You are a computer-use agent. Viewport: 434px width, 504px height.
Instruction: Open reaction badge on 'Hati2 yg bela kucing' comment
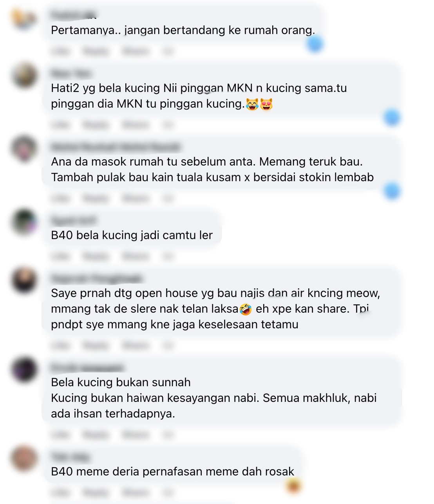point(392,117)
